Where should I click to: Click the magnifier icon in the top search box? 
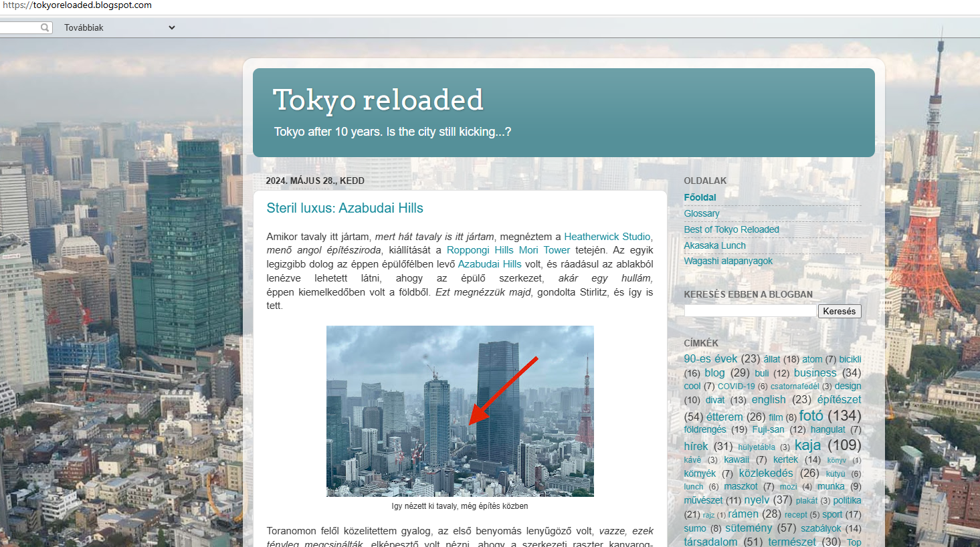tap(45, 27)
